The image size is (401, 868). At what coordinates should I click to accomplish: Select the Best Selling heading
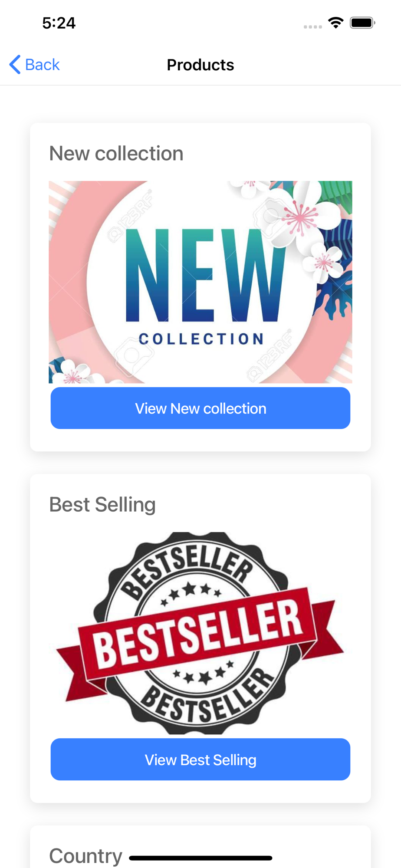(x=102, y=505)
